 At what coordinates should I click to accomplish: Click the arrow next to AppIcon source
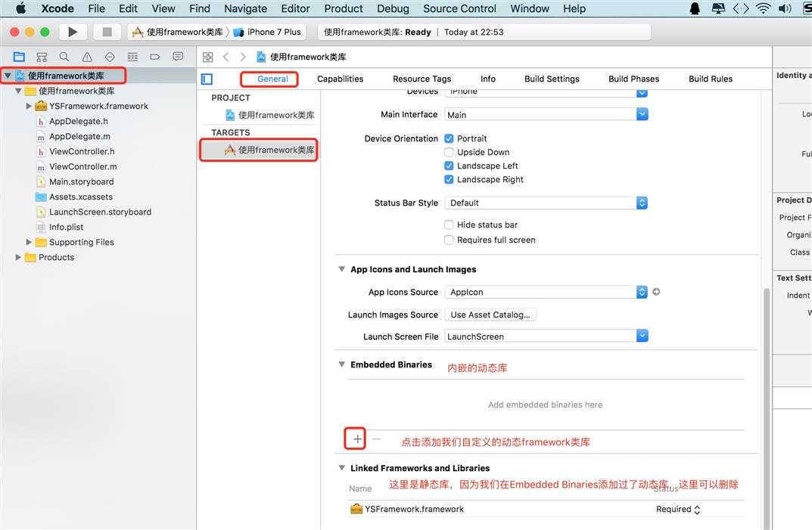(x=656, y=292)
